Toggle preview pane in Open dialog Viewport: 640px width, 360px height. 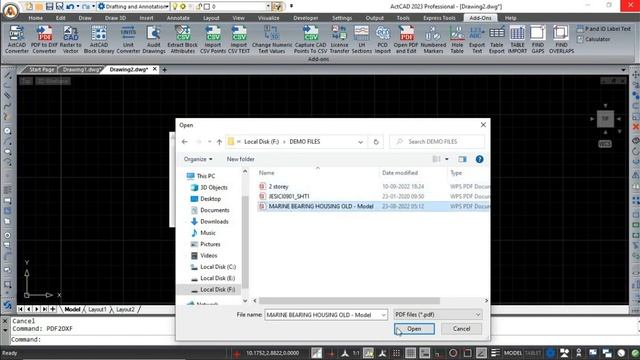[462, 159]
